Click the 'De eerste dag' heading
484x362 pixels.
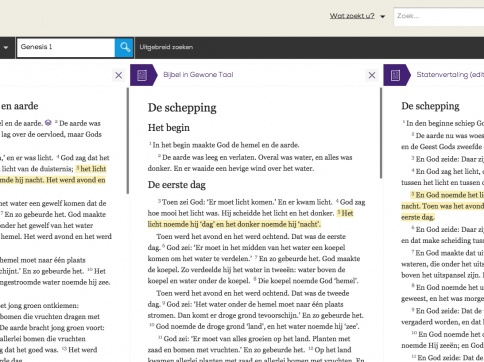point(177,185)
